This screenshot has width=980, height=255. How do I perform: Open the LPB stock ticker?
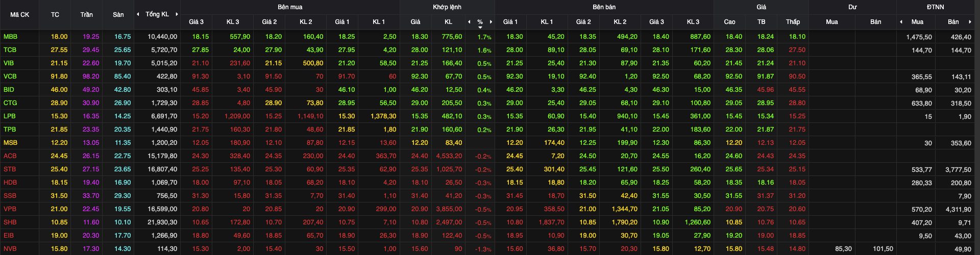click(x=10, y=116)
